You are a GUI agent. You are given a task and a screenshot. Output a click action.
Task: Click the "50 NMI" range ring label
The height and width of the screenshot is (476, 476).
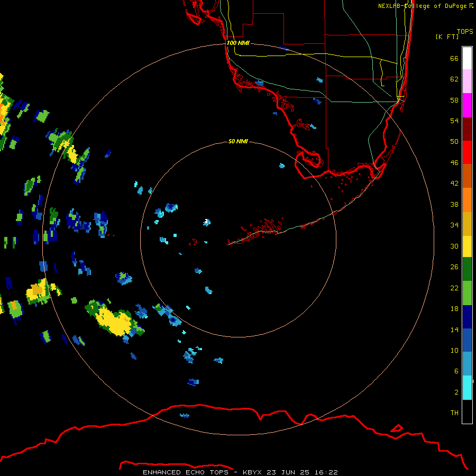(238, 141)
